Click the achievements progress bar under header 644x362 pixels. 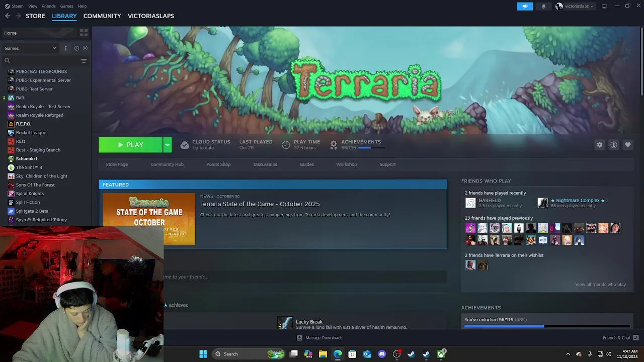pos(371,148)
